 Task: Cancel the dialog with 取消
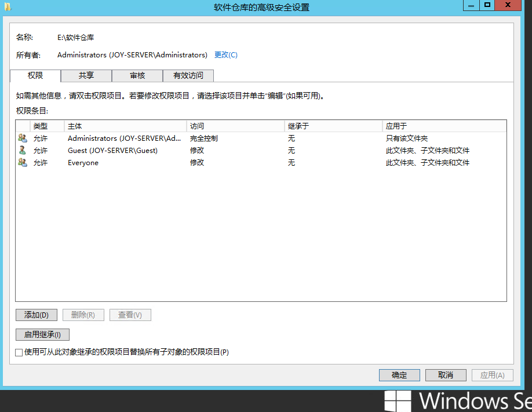pyautogui.click(x=445, y=375)
